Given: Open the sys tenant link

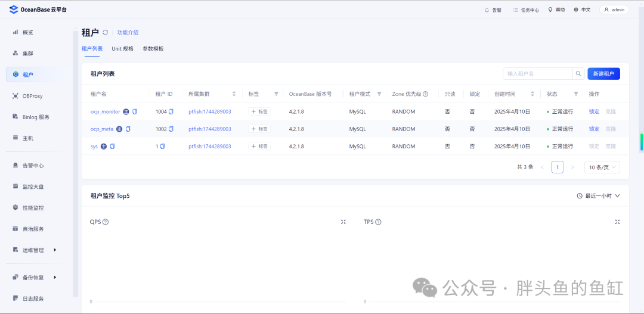Looking at the screenshot, I should (94, 146).
